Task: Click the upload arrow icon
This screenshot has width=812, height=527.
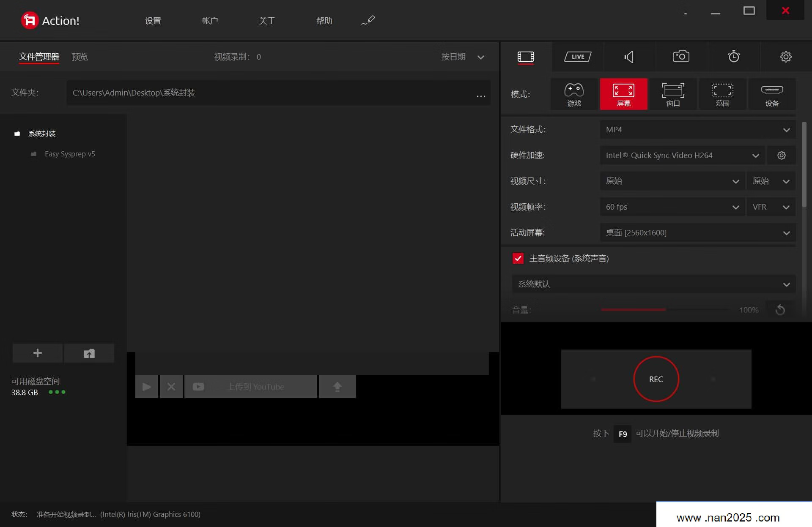Action: click(337, 387)
